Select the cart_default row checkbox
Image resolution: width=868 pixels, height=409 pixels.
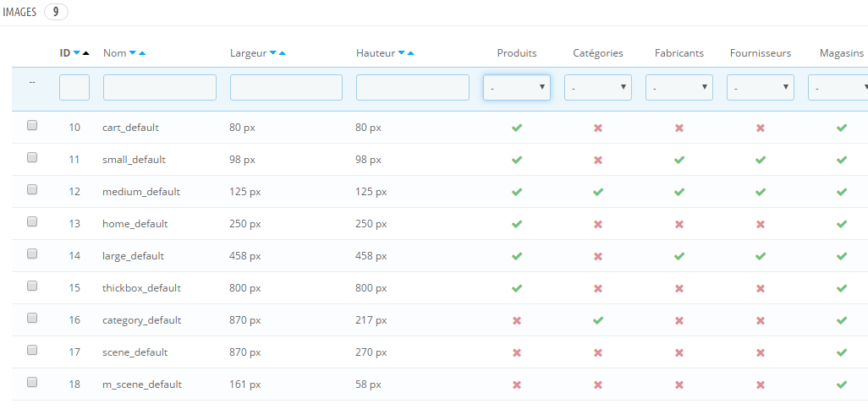point(32,125)
